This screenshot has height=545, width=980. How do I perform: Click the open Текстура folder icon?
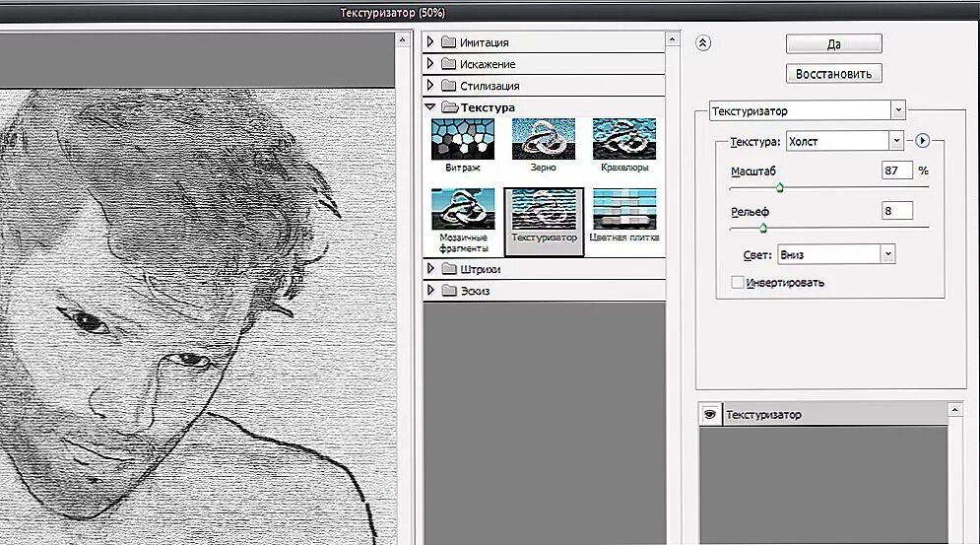450,106
